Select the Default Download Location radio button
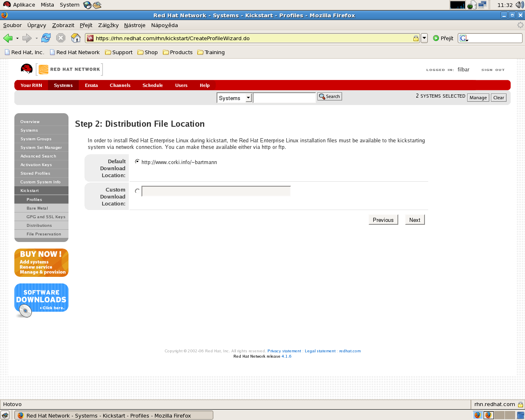Screen dimensions: 525x420 [x=137, y=162]
